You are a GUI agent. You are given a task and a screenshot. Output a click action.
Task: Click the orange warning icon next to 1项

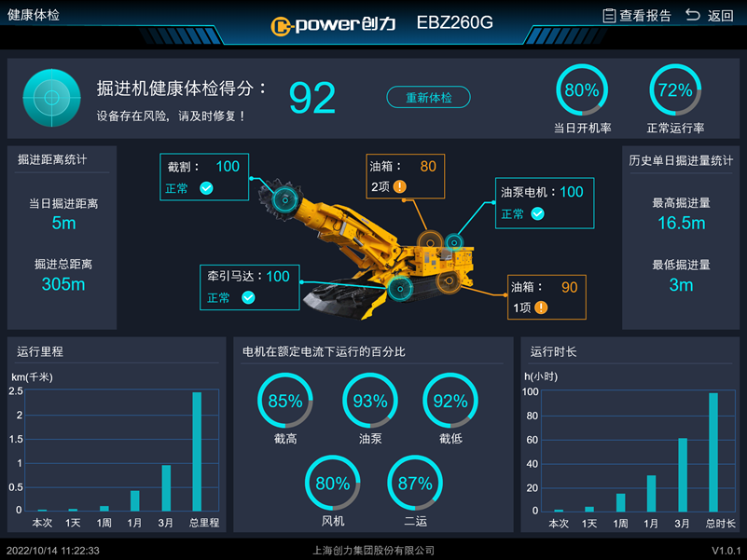pyautogui.click(x=541, y=307)
